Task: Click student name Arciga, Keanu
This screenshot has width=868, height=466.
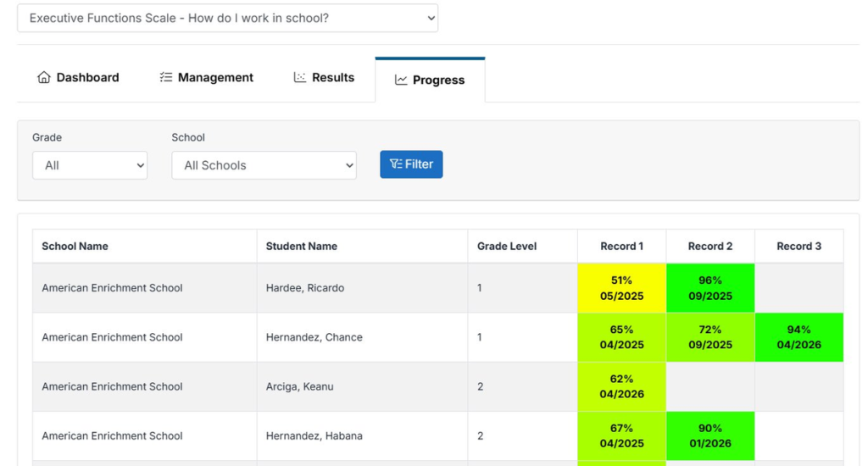Action: click(x=300, y=386)
